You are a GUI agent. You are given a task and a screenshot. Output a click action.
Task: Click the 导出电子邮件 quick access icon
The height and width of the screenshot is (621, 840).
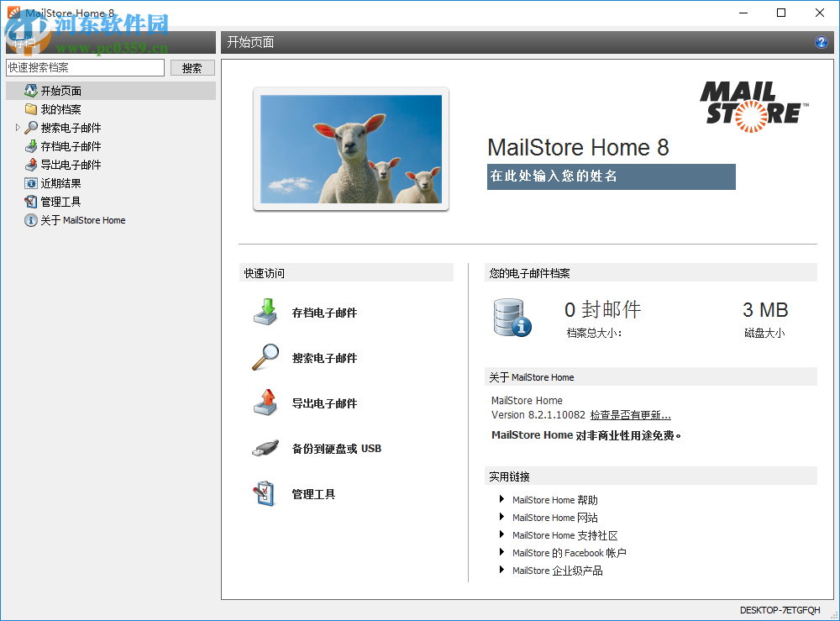click(265, 403)
